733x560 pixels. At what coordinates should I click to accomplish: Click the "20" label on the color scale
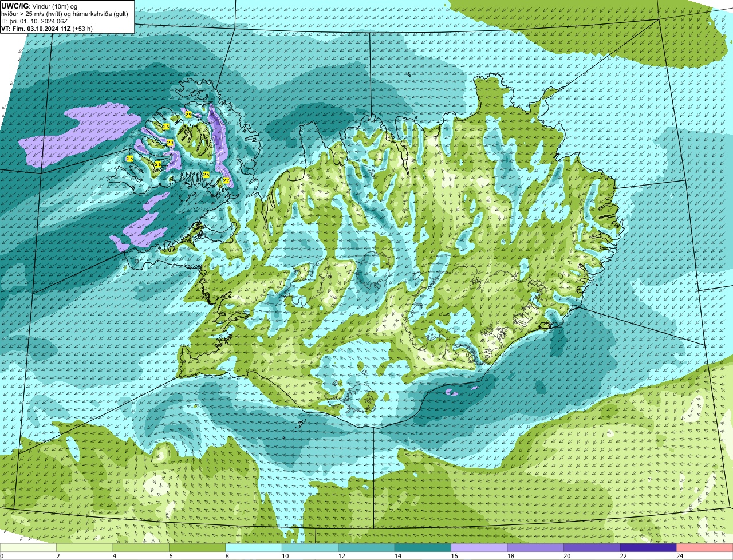click(x=567, y=556)
